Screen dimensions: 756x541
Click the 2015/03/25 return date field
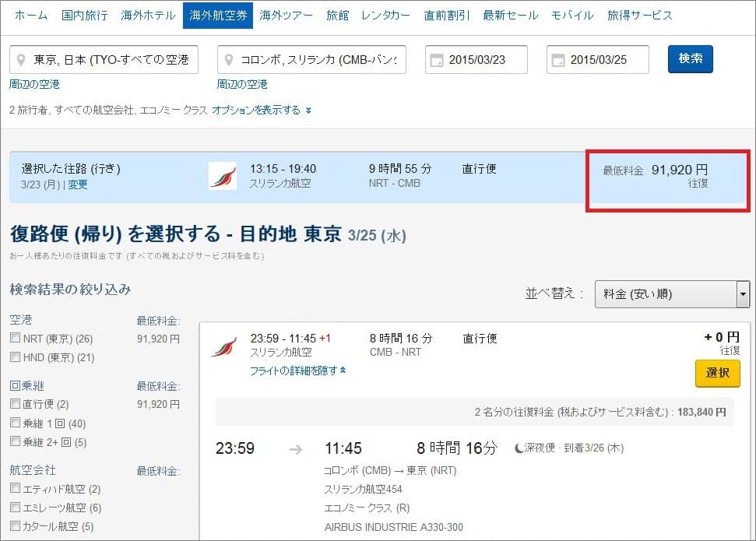[606, 60]
